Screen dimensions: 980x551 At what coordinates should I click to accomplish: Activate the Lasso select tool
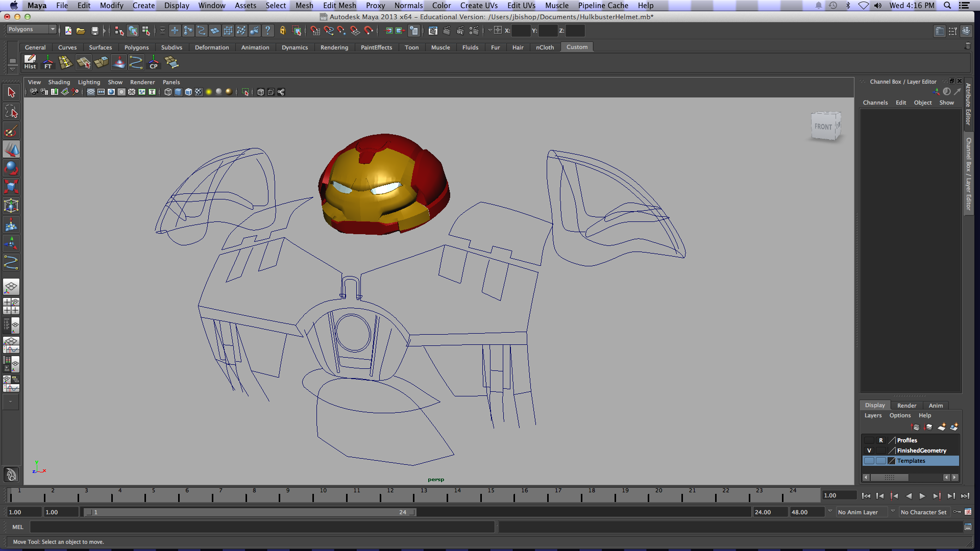11,111
